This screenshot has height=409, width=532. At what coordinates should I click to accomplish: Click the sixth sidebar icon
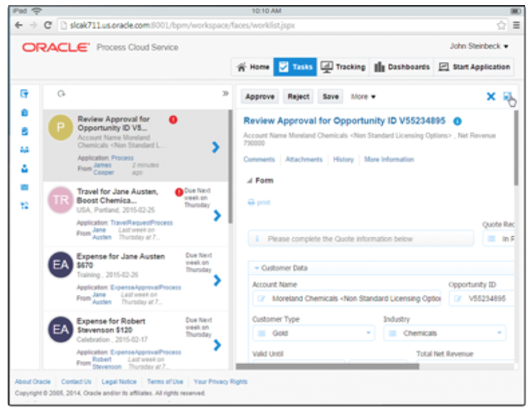pyautogui.click(x=24, y=187)
